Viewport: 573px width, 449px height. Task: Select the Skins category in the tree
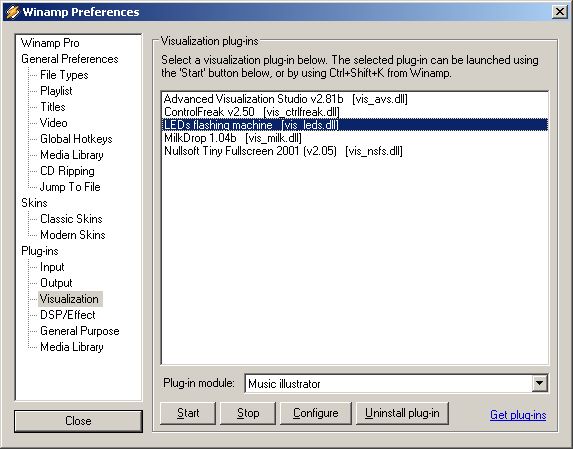click(x=34, y=203)
